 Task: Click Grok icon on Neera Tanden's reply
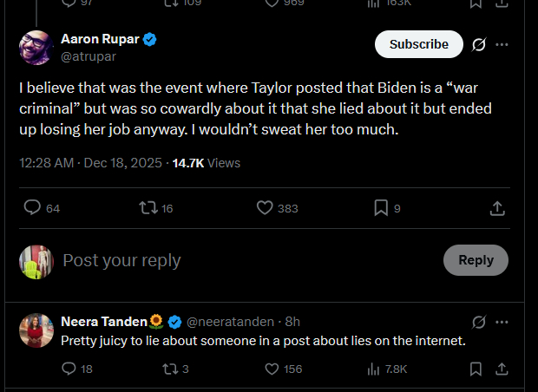(x=478, y=322)
